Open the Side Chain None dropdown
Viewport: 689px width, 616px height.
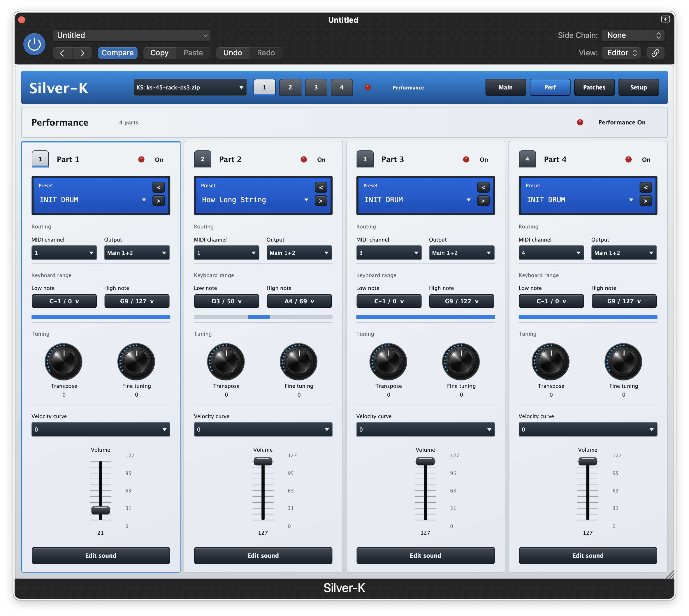(633, 35)
